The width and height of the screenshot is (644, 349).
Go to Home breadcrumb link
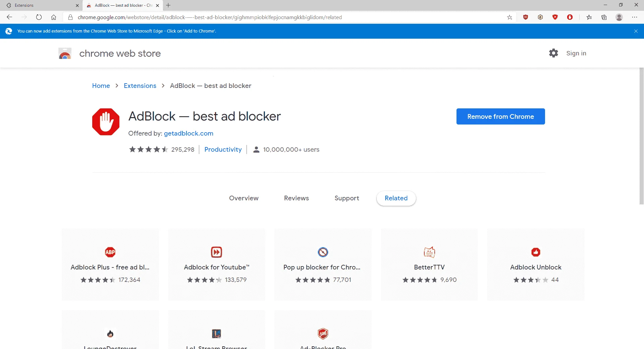coord(101,86)
